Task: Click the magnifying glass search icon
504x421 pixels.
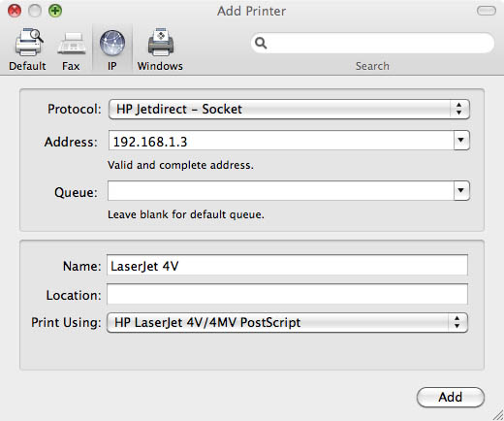Action: [x=261, y=43]
